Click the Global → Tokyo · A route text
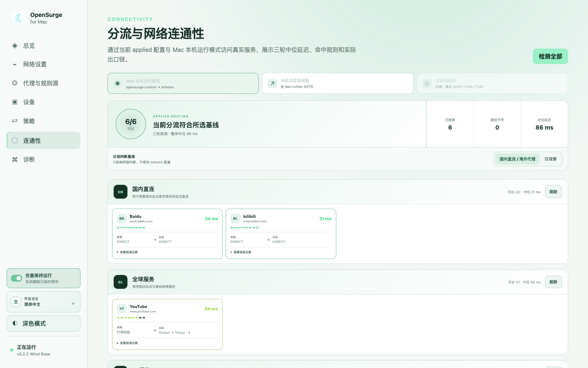The height and width of the screenshot is (368, 588). coord(175,333)
